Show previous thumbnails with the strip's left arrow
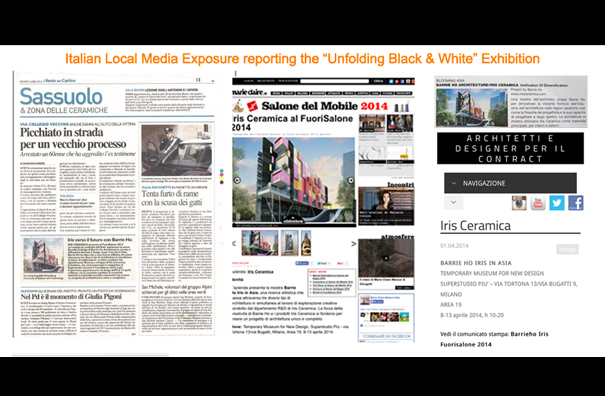Viewport: 605px width, 396px height. (234, 244)
